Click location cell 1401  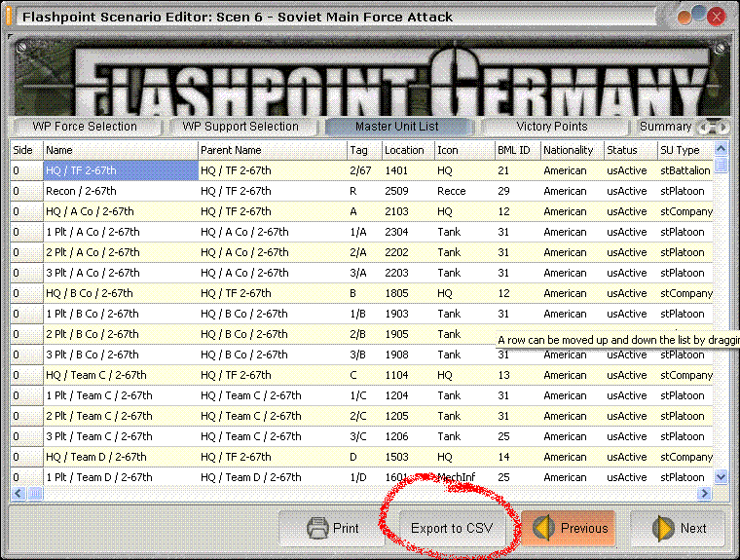408,170
